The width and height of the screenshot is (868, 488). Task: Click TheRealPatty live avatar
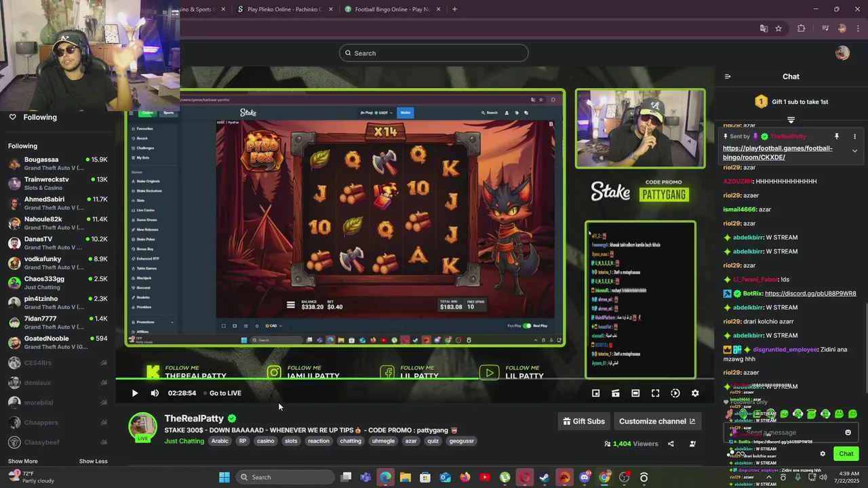[142, 427]
